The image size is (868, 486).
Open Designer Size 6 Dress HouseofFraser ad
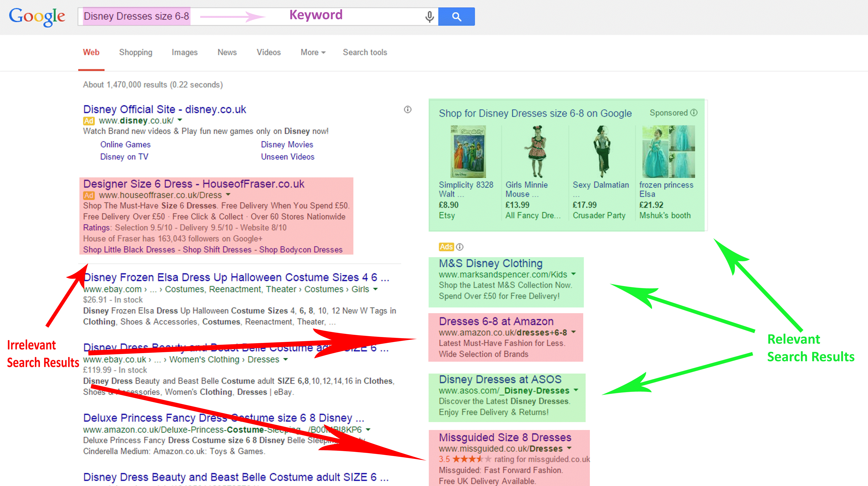pyautogui.click(x=194, y=184)
